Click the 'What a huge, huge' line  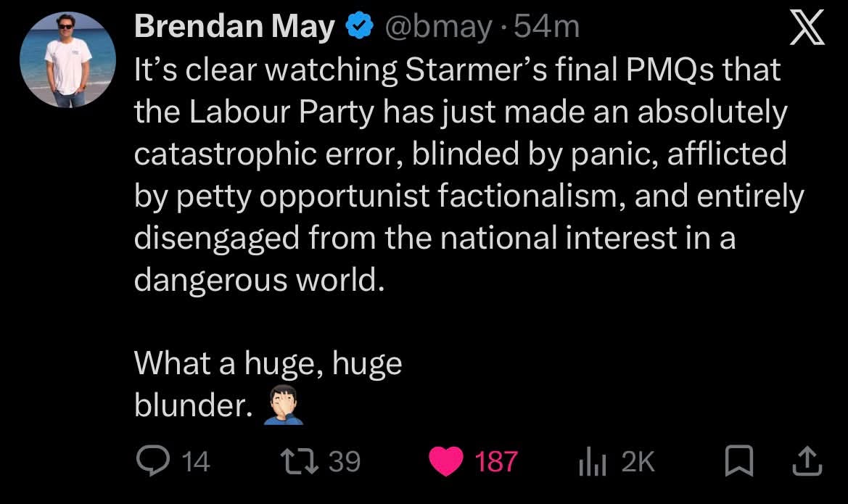tap(268, 363)
